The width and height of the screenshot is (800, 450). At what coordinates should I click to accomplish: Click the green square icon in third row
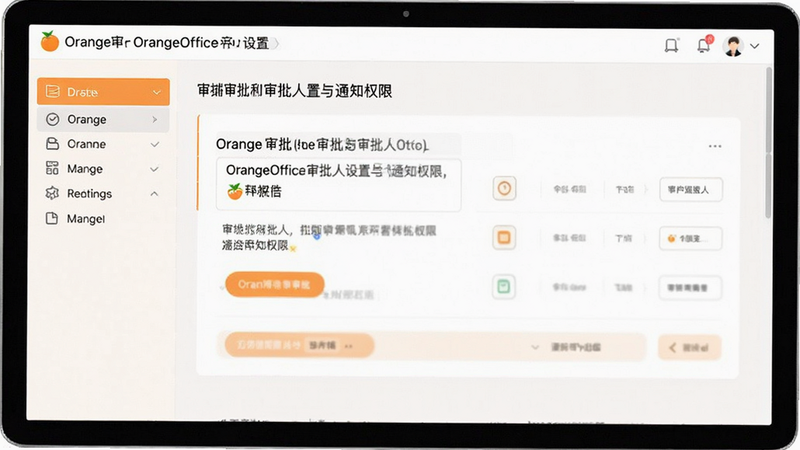(504, 287)
